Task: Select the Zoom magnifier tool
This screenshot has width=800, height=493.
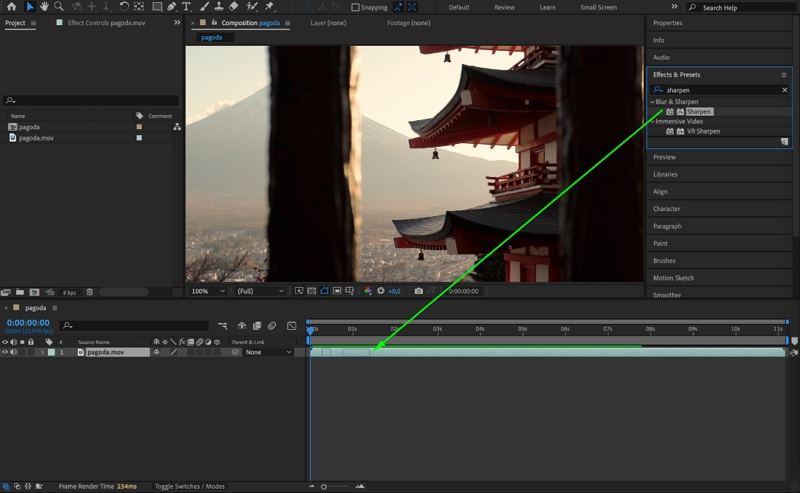Action: tap(59, 7)
